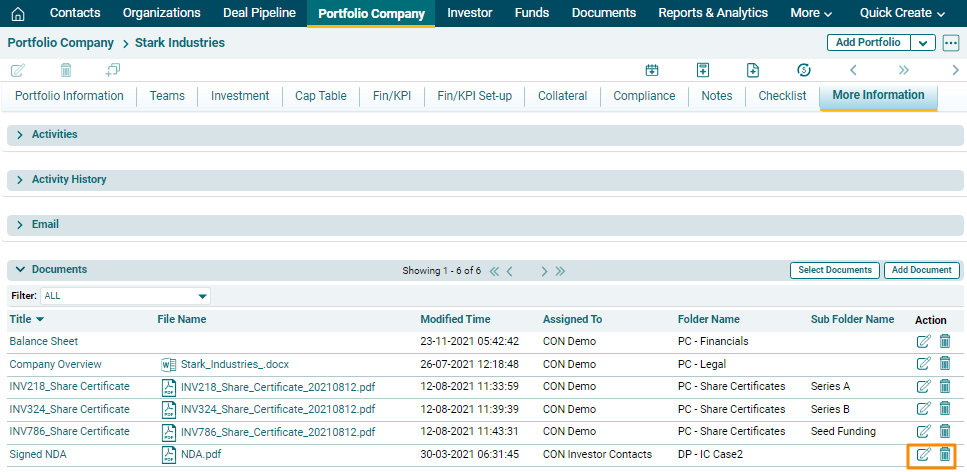Click the three-dot more options icon
Screen dimensions: 967x472
pos(950,43)
